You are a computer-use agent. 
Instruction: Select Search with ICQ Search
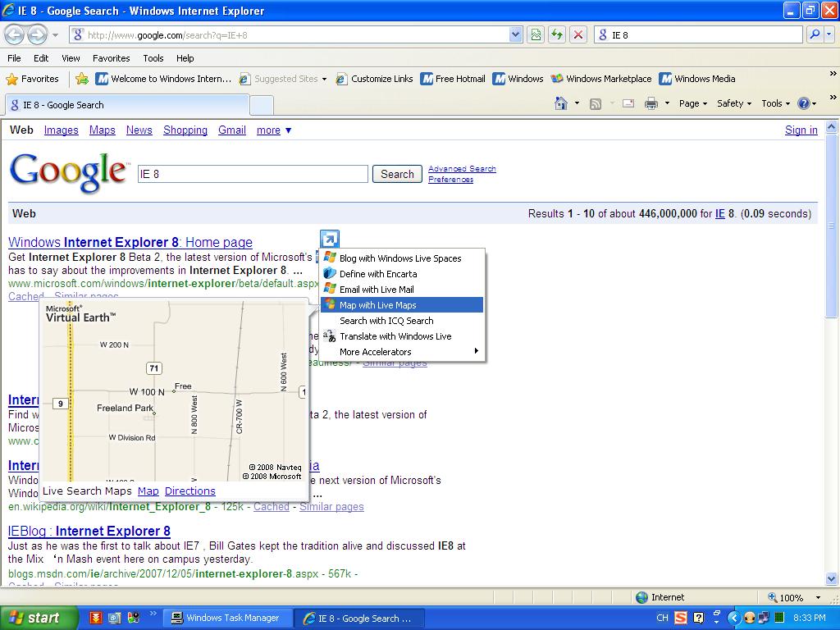click(x=402, y=321)
